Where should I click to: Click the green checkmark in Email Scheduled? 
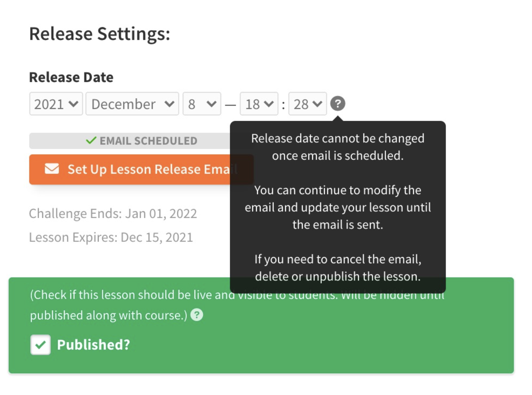(91, 141)
